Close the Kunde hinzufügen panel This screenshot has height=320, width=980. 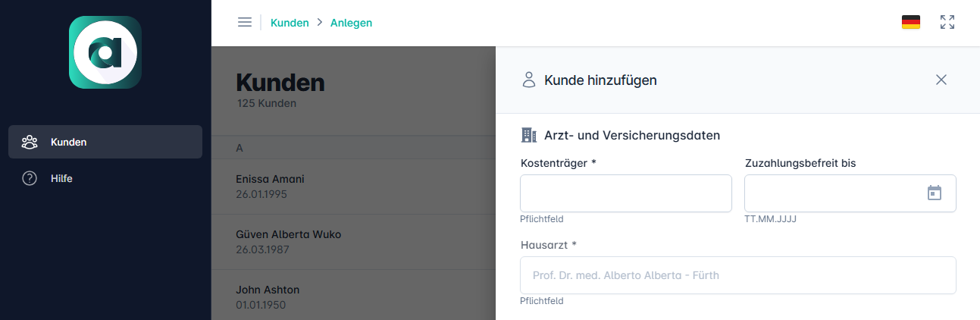[x=941, y=80]
